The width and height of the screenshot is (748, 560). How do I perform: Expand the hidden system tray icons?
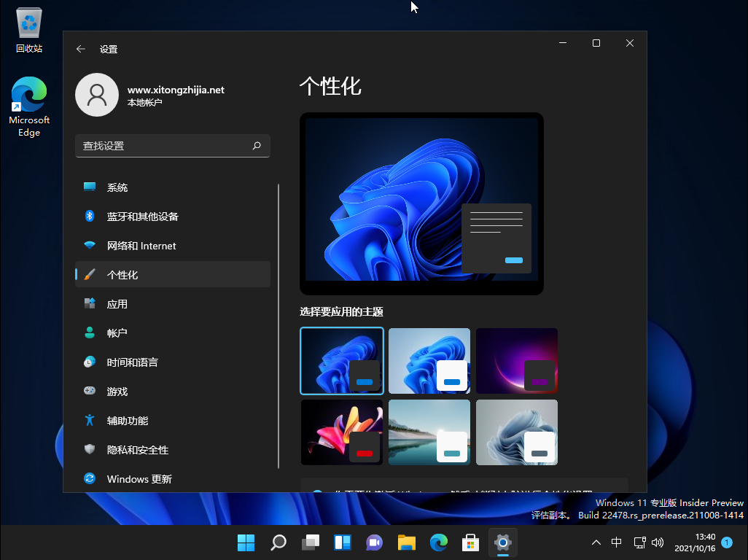click(596, 542)
